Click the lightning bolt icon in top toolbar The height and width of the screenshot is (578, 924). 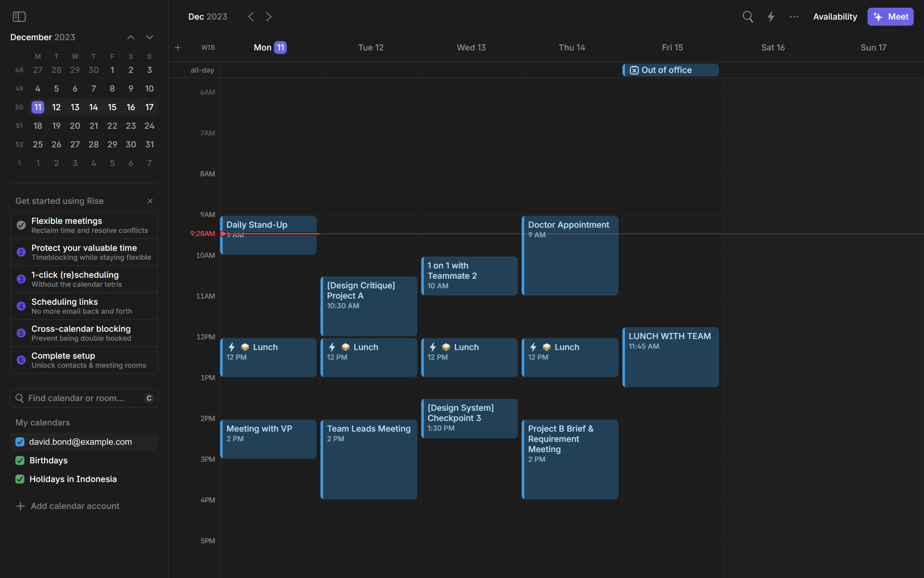click(x=771, y=17)
